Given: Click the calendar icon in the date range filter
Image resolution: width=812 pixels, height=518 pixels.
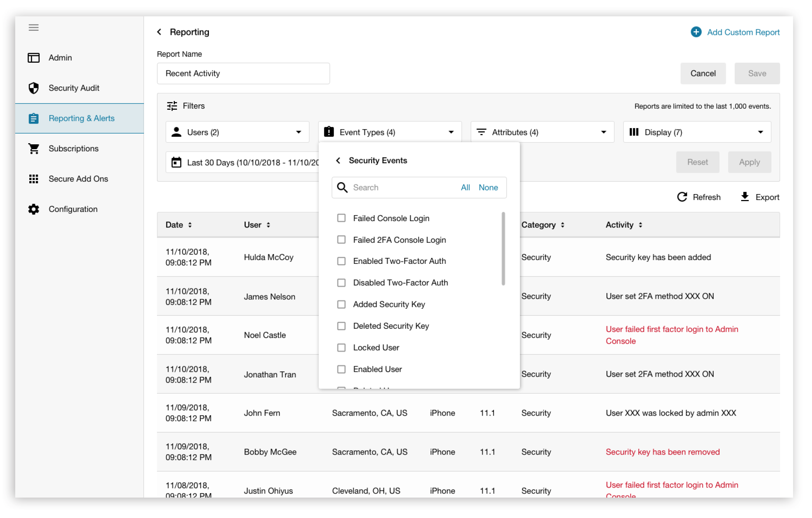Looking at the screenshot, I should point(176,163).
